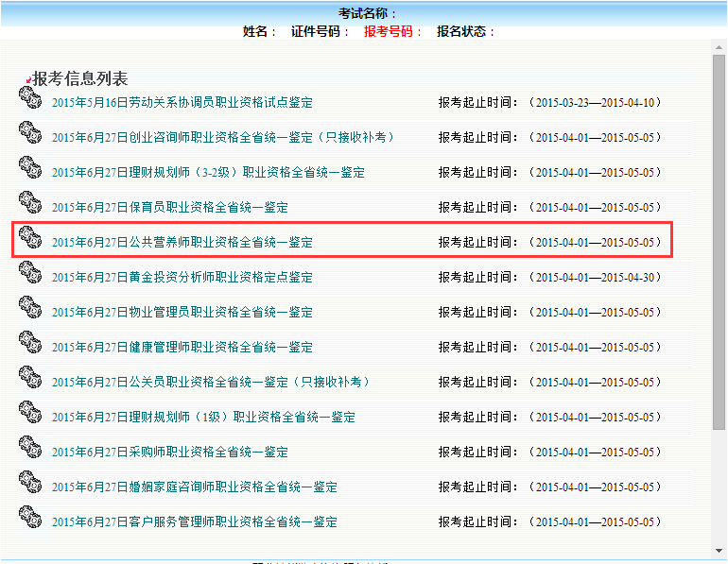Open 理财规划师（1级）职业资格全省统一鉴定 link
The width and height of the screenshot is (728, 564).
[x=203, y=418]
